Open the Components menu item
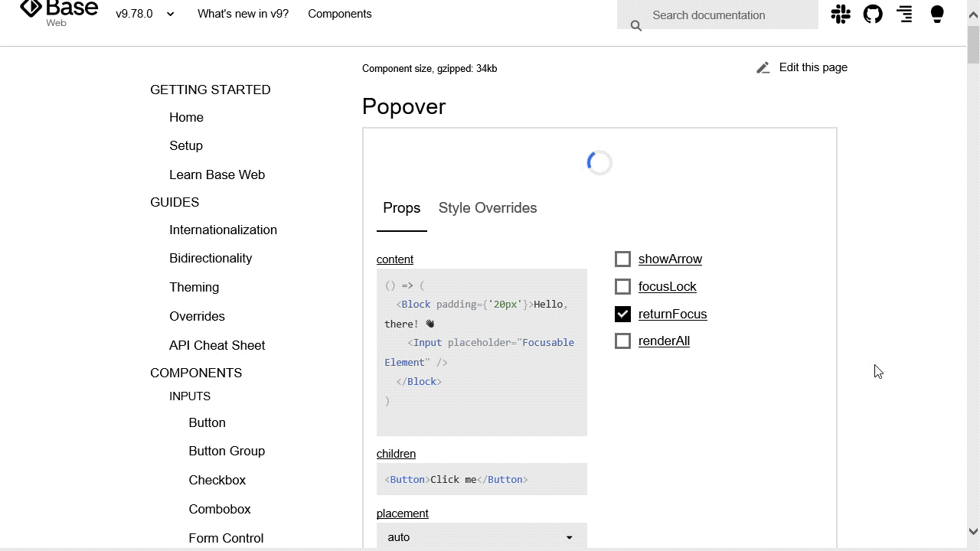This screenshot has width=980, height=551. [340, 14]
